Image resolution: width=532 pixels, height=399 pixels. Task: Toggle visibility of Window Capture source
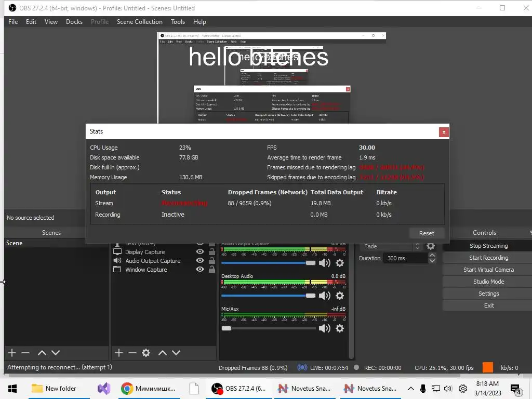point(200,269)
